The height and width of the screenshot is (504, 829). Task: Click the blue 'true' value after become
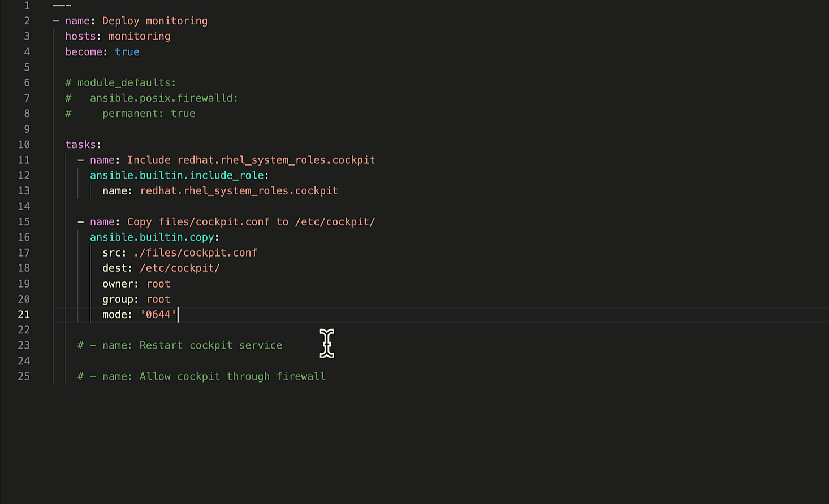pos(127,52)
